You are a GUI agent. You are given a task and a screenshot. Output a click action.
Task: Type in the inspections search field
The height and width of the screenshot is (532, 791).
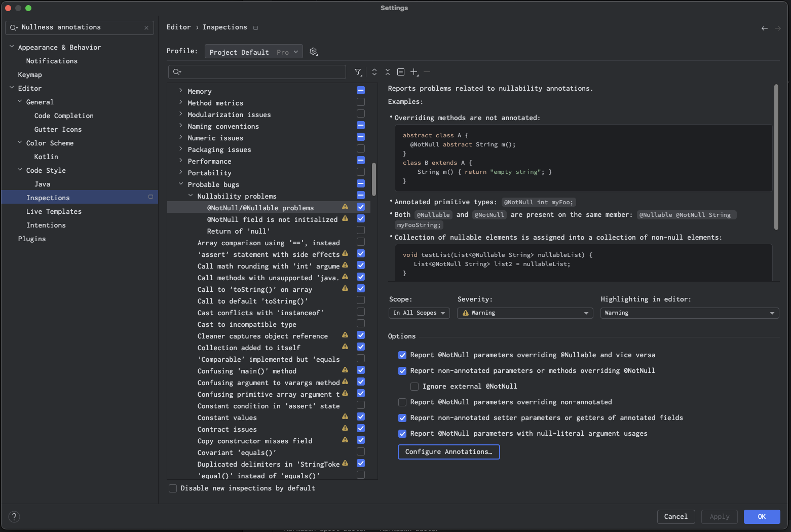[x=257, y=72]
